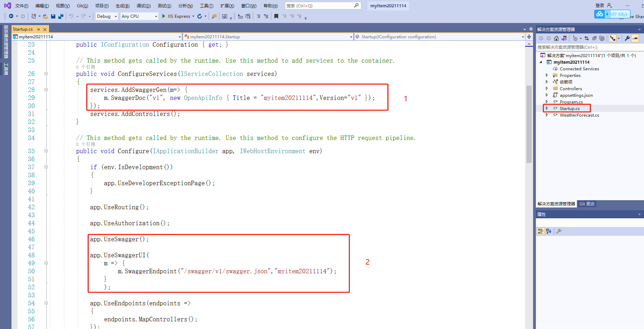Collapse all nodes in Solution Explorer
Image resolution: width=644 pixels, height=329 pixels.
[x=595, y=38]
